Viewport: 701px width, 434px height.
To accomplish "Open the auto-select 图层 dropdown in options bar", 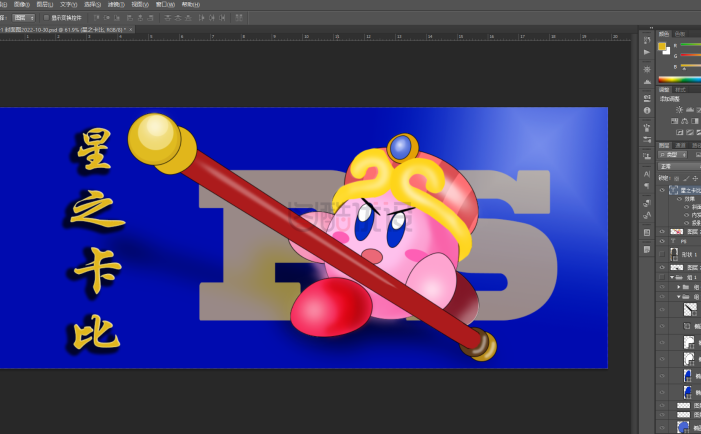I will point(24,18).
